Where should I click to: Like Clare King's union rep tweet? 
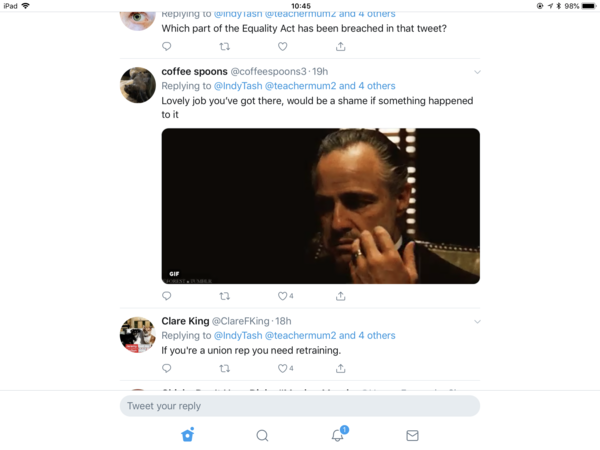coord(282,369)
